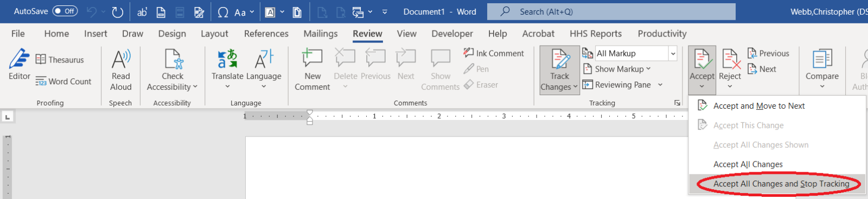Open the Reviewing Pane
868x199 pixels.
point(616,85)
